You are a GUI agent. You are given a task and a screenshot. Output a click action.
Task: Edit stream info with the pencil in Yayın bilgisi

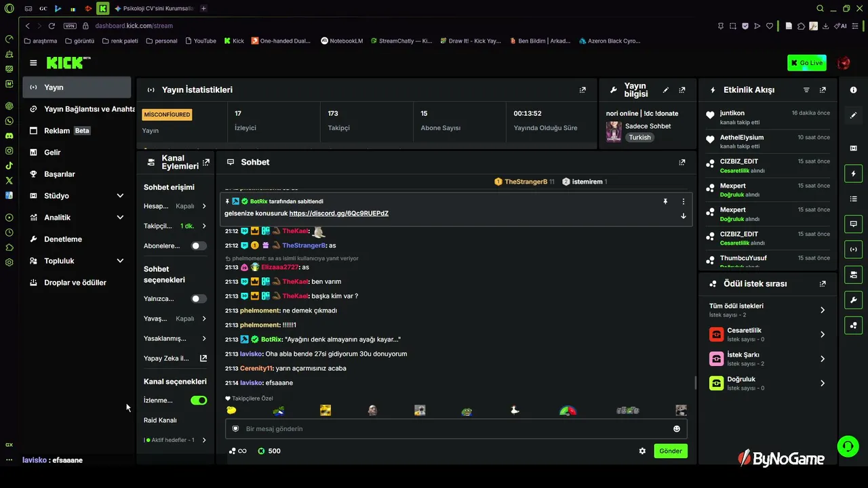(x=666, y=89)
